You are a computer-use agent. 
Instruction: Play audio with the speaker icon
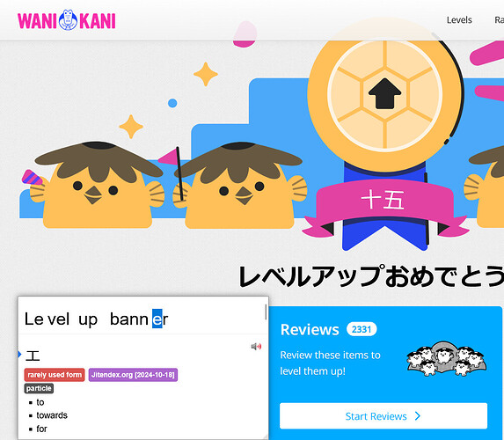point(256,347)
